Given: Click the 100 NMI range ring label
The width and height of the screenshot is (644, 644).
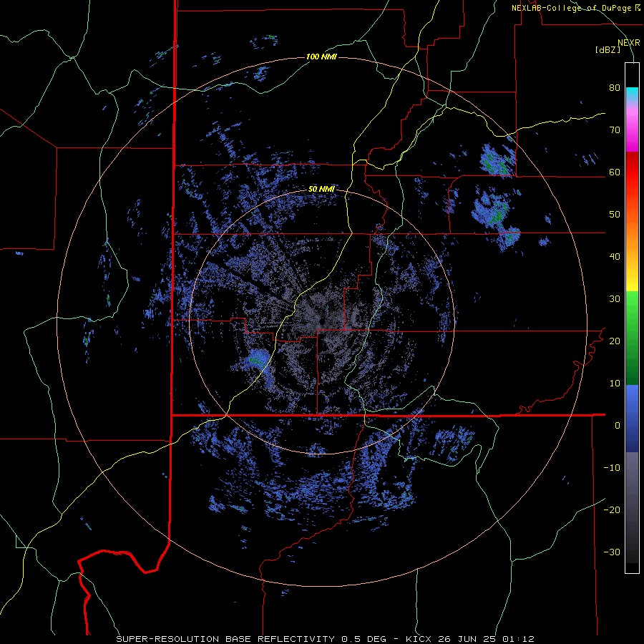Looking at the screenshot, I should 321,57.
